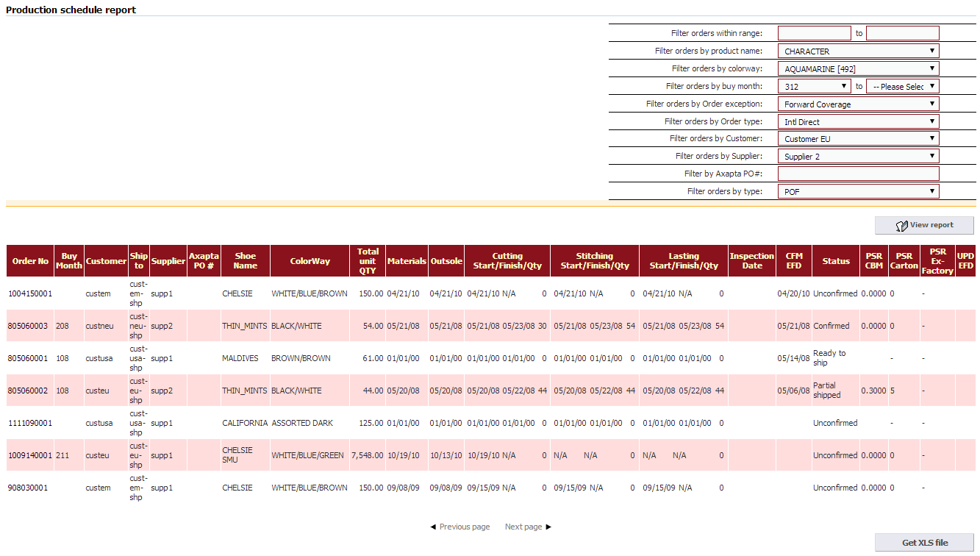Click CFM EFD date 05/14/08

coord(794,358)
